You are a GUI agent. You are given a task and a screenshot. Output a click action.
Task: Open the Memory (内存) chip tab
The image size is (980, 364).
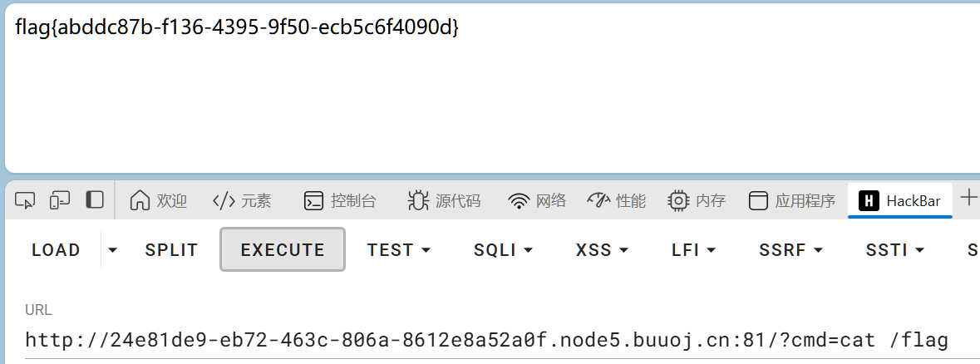coord(697,200)
